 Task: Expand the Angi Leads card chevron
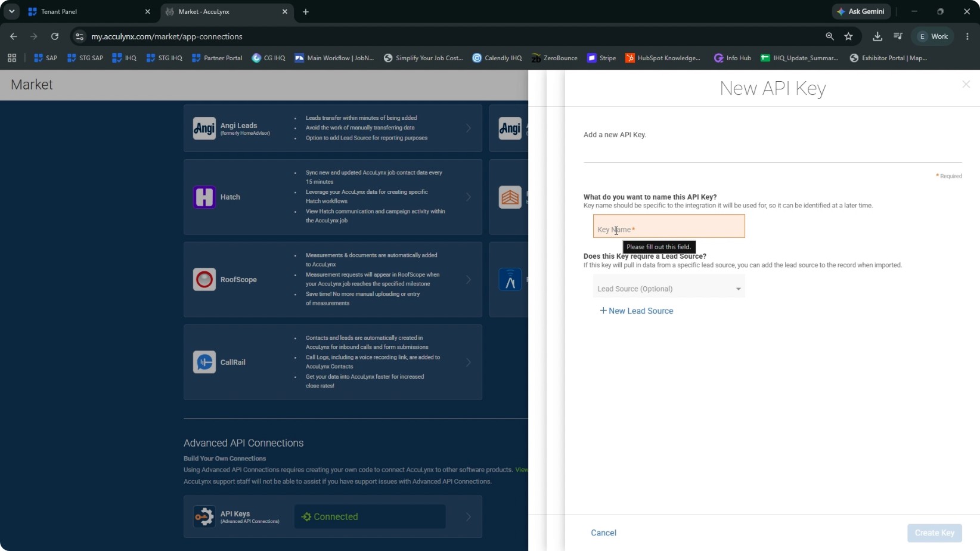point(469,128)
